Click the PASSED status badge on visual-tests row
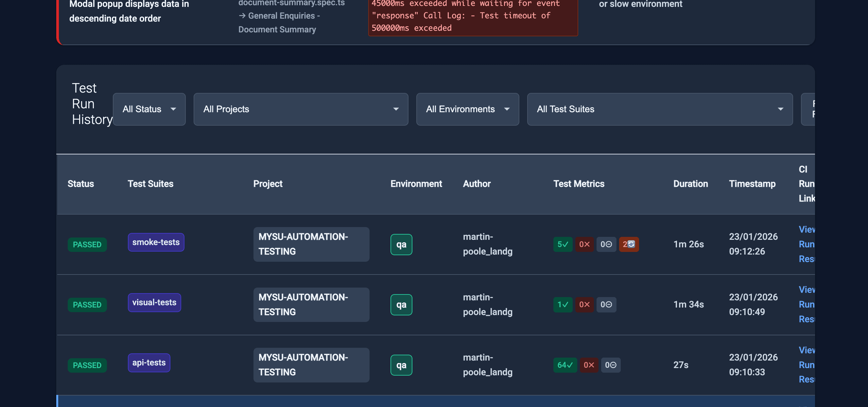 click(87, 305)
